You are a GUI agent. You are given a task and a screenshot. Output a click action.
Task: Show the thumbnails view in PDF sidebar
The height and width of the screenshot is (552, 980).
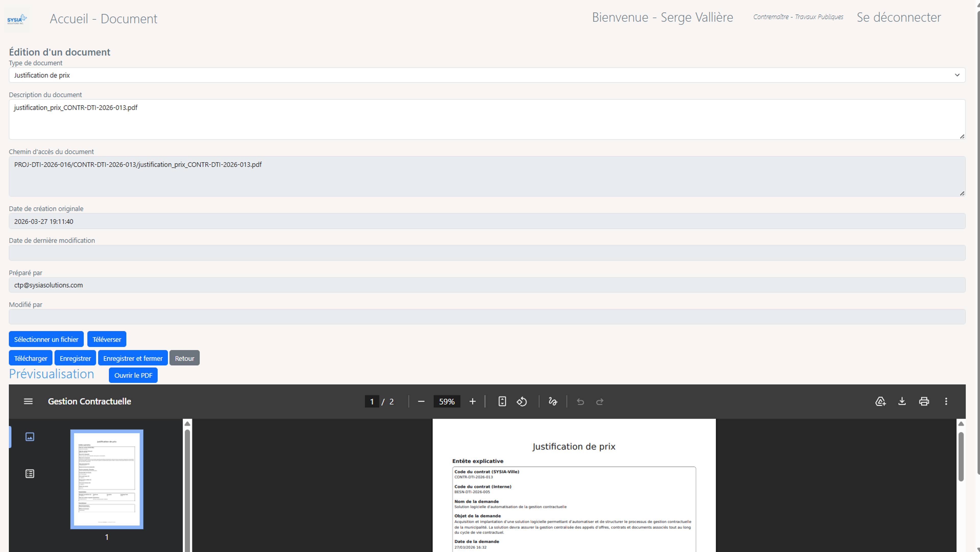(x=30, y=437)
